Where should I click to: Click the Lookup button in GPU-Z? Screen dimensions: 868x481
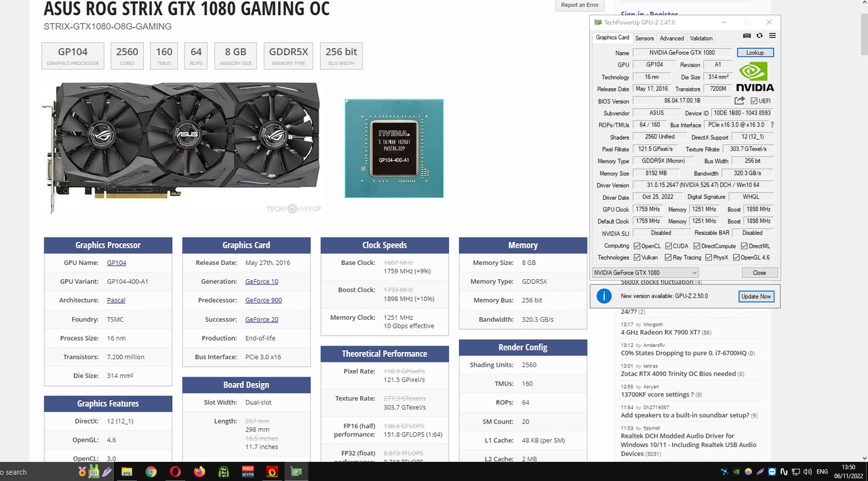point(755,53)
